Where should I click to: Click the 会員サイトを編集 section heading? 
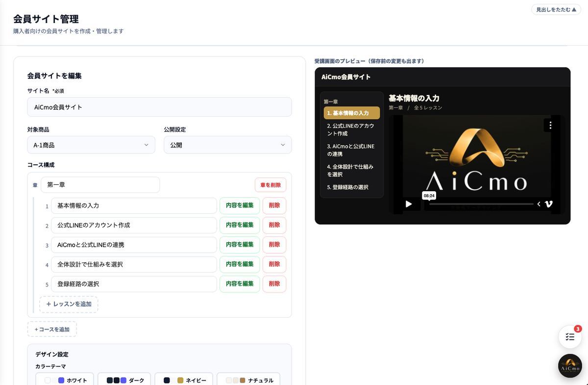tap(54, 76)
